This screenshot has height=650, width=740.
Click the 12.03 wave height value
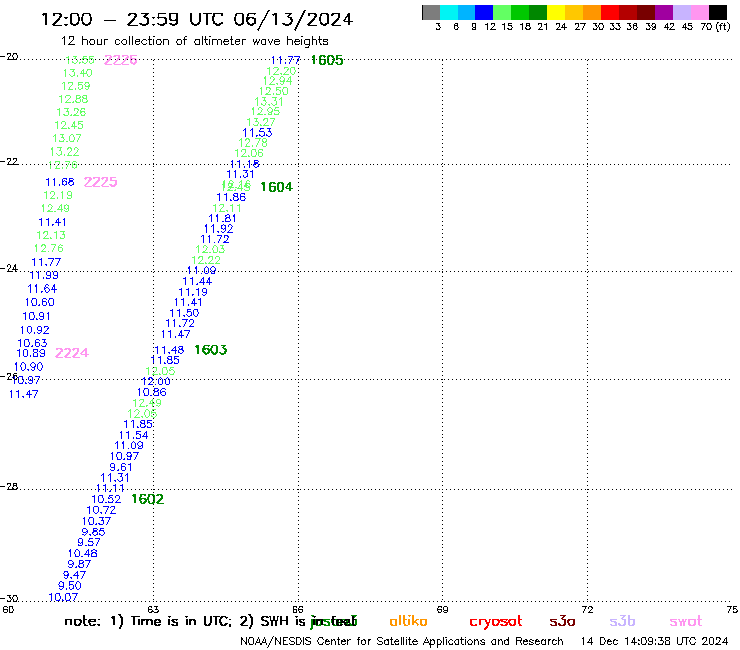[210, 249]
